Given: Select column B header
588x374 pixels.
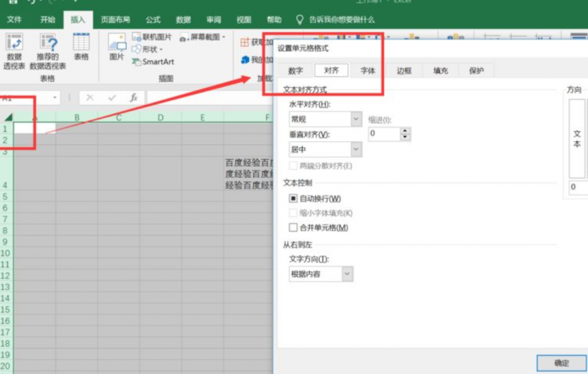Looking at the screenshot, I should pyautogui.click(x=77, y=118).
